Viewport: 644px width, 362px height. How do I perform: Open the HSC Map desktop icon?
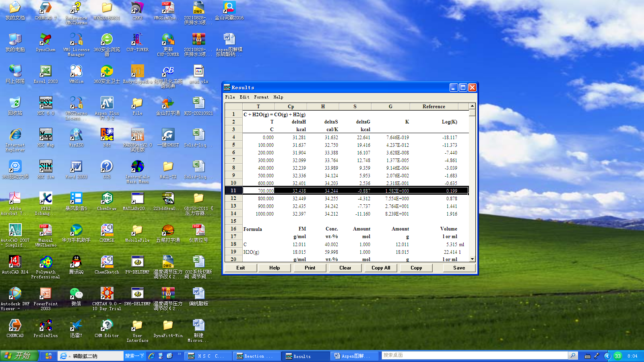coord(45,138)
